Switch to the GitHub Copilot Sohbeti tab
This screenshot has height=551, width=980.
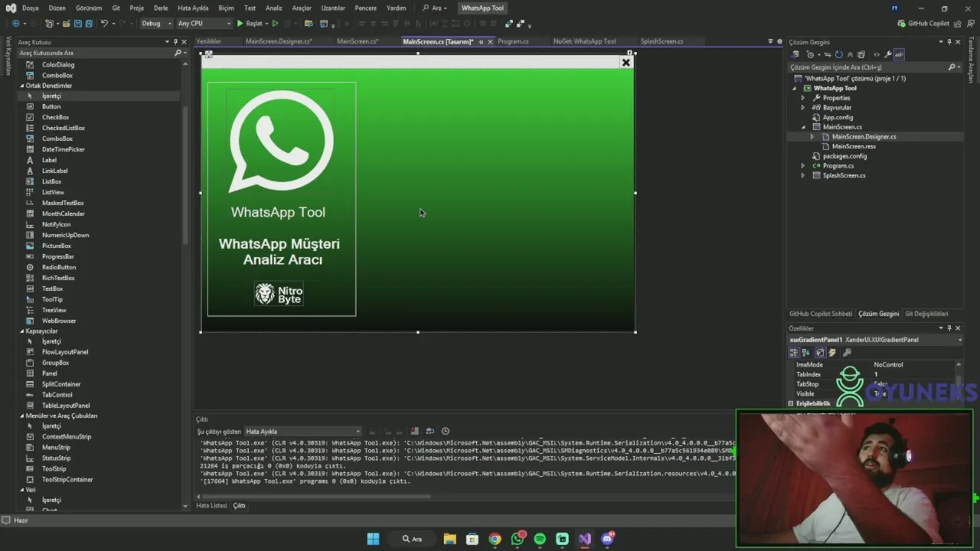point(821,314)
